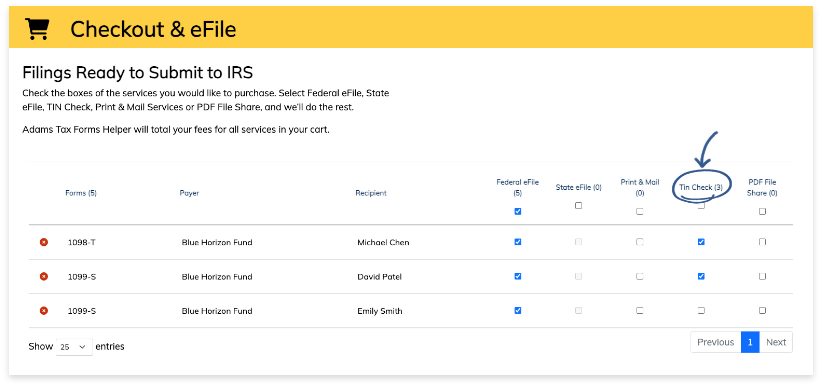This screenshot has height=387, width=822.
Task: Sort by Recipient column header
Action: 371,193
